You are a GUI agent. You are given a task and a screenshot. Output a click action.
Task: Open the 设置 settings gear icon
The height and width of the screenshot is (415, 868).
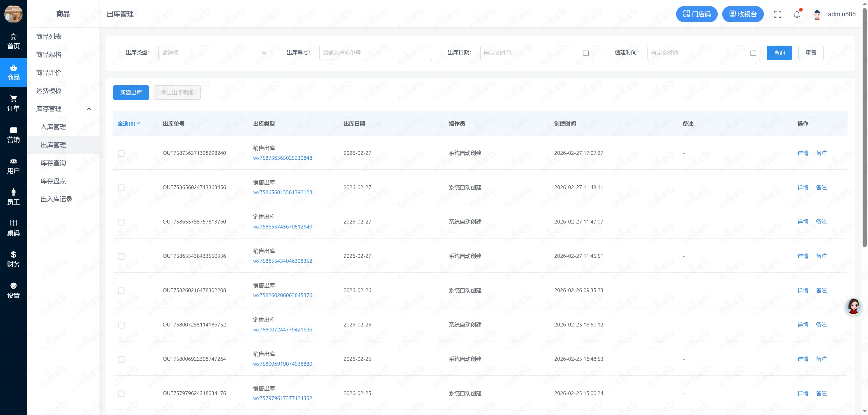pos(14,291)
